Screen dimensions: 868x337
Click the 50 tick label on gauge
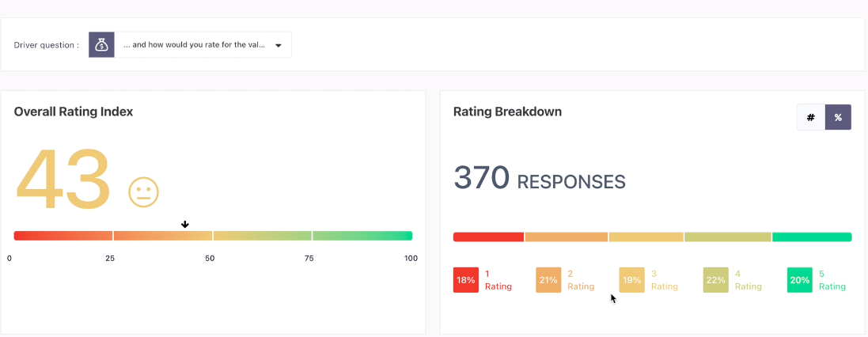coord(210,258)
